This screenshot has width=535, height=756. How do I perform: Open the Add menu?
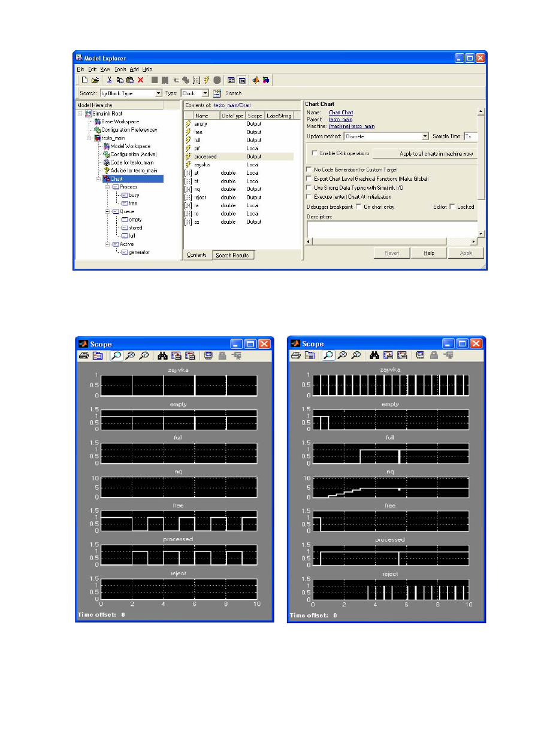134,69
